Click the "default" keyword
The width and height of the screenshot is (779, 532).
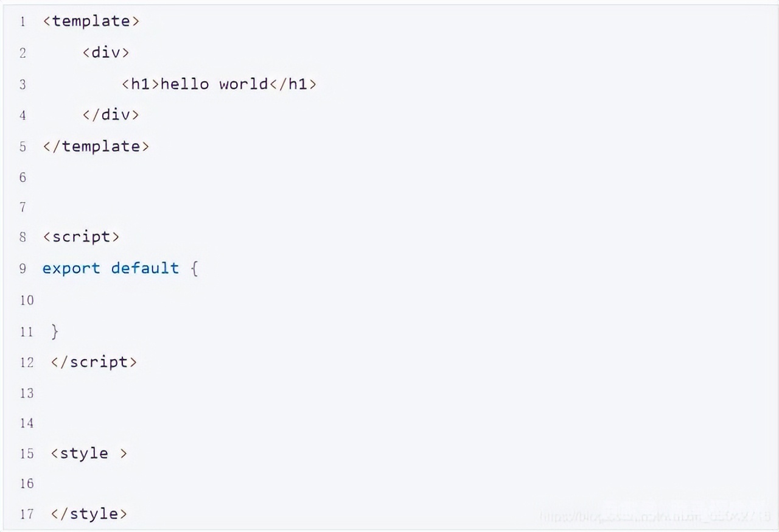click(145, 268)
